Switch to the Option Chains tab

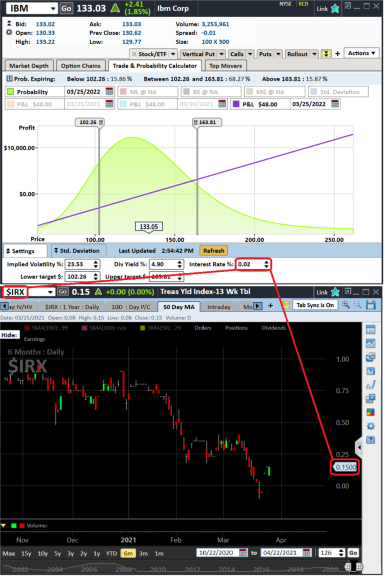click(81, 66)
